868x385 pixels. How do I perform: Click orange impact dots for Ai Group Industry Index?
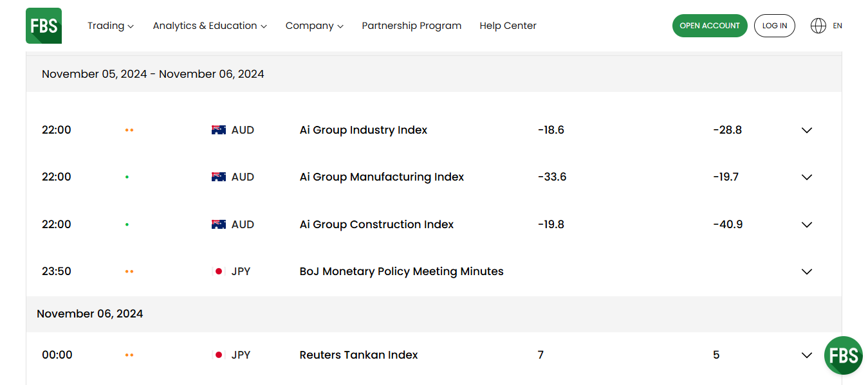pos(129,130)
